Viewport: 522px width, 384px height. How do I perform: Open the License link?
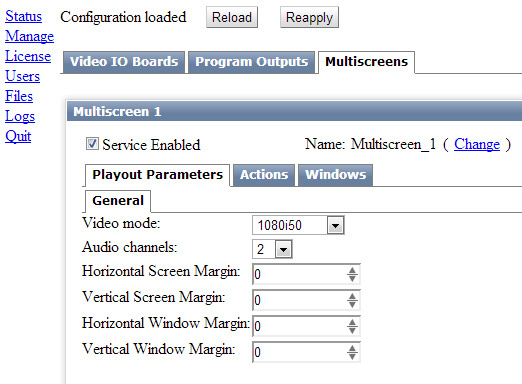pos(28,56)
